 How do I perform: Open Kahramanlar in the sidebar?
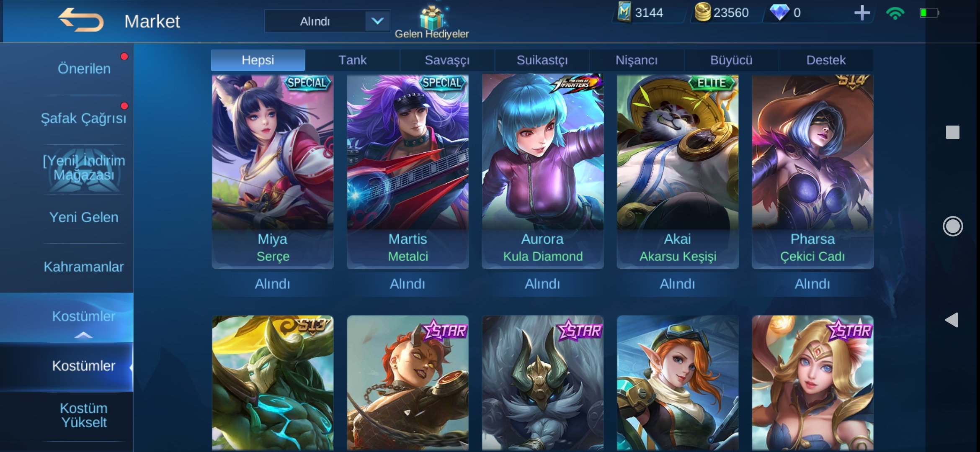coord(84,267)
